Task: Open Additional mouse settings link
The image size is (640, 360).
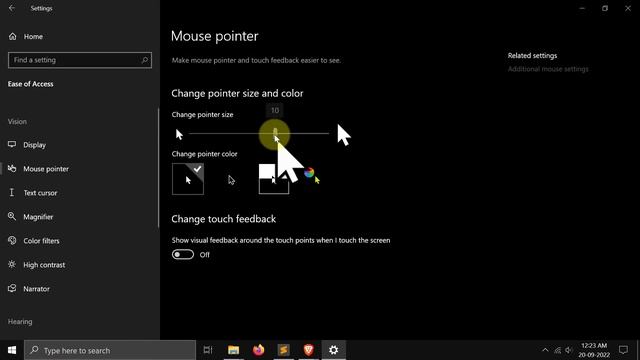Action: pyautogui.click(x=548, y=69)
